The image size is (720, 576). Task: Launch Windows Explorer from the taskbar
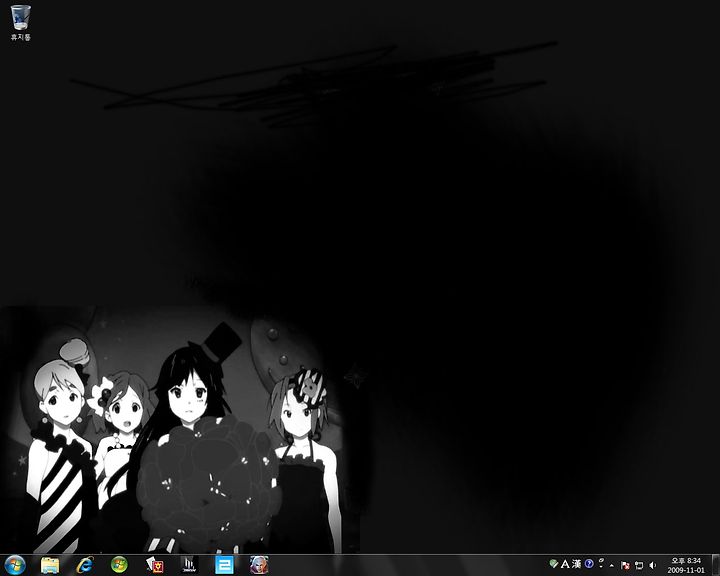pyautogui.click(x=50, y=565)
